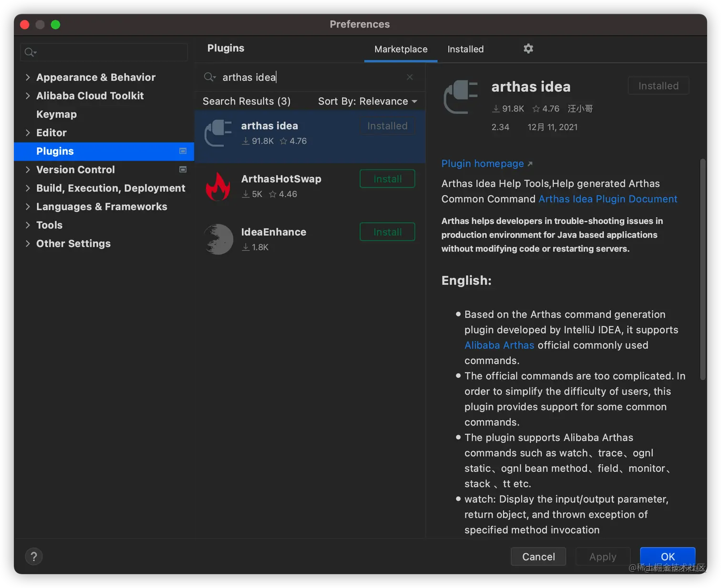Click the star rating icon in plugin detail header
The width and height of the screenshot is (721, 588).
pyautogui.click(x=536, y=109)
